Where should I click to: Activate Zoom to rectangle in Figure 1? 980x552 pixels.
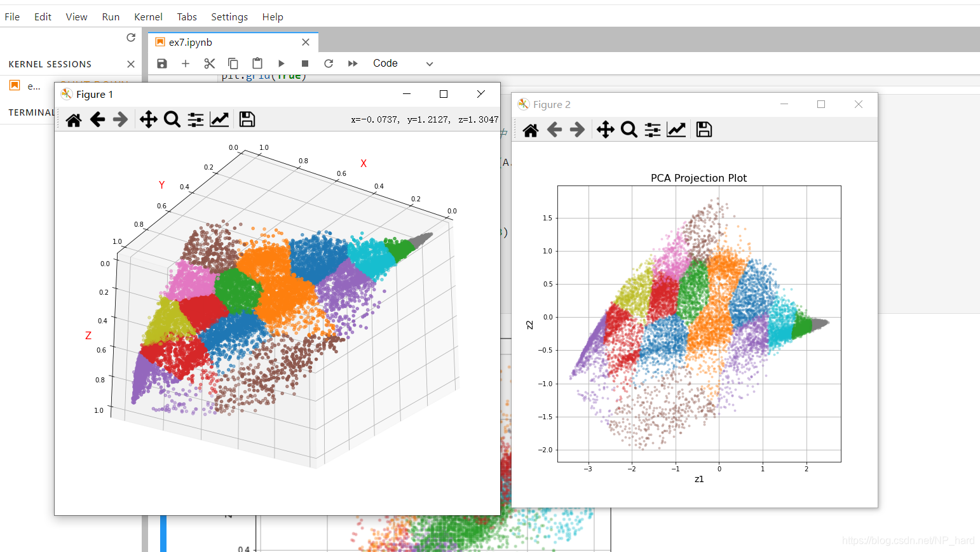(x=172, y=119)
